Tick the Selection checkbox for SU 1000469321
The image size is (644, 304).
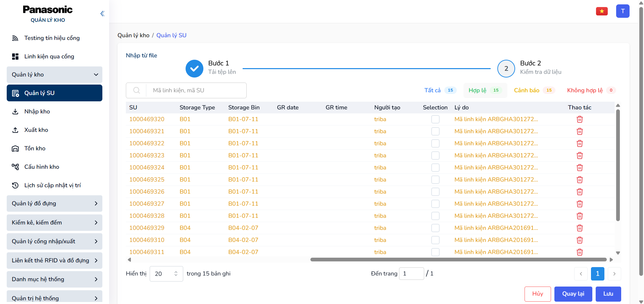click(x=435, y=132)
